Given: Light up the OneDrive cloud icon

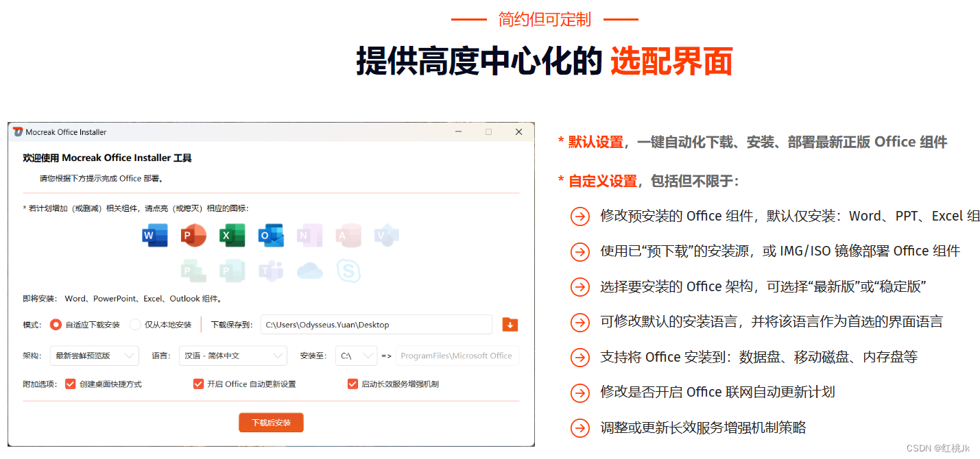Looking at the screenshot, I should [309, 271].
